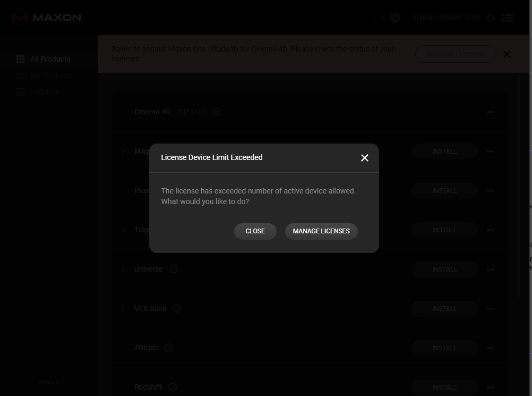Image resolution: width=532 pixels, height=396 pixels.
Task: Click the CLOSE button in the dialog
Action: (x=255, y=231)
